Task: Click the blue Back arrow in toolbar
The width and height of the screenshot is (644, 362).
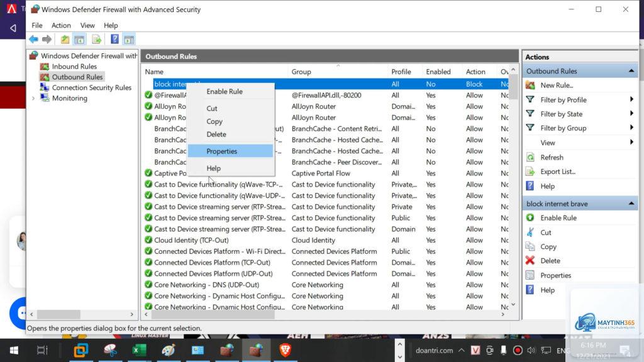Action: [34, 40]
